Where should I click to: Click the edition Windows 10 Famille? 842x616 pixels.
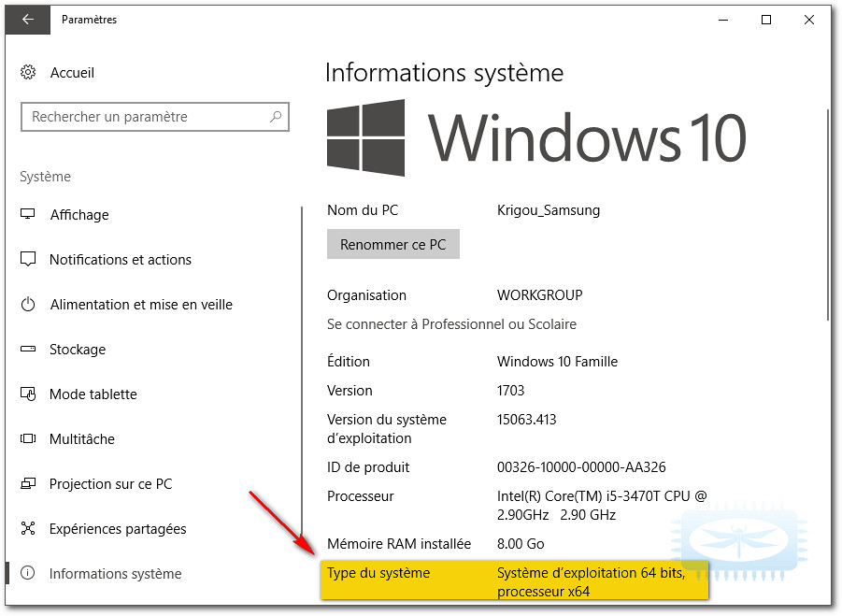pos(557,362)
